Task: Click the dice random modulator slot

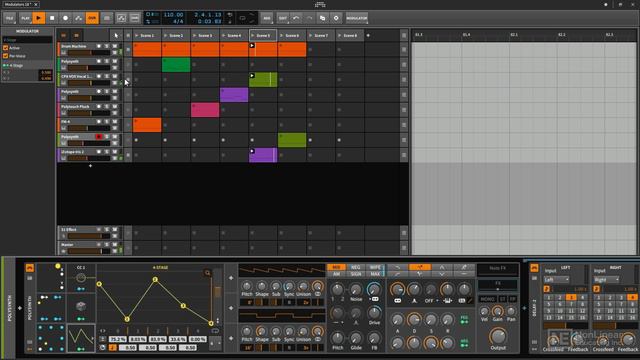Action: pyautogui.click(x=81, y=308)
